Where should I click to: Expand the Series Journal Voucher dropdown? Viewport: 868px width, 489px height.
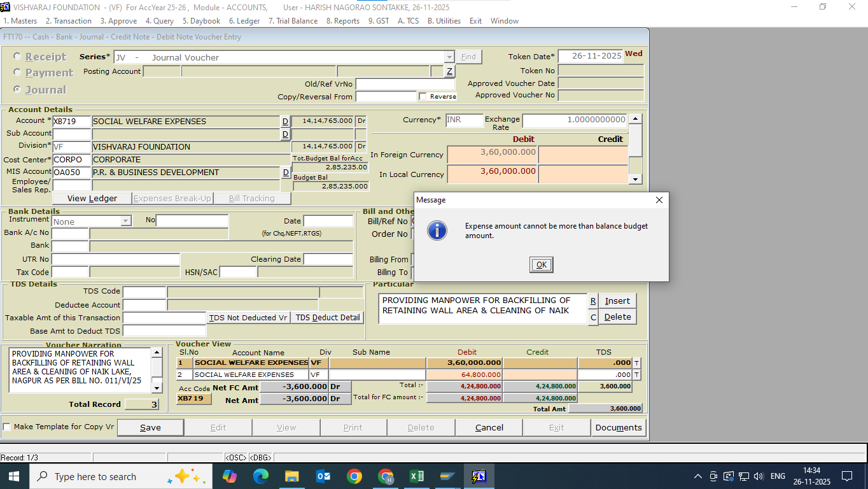(449, 57)
